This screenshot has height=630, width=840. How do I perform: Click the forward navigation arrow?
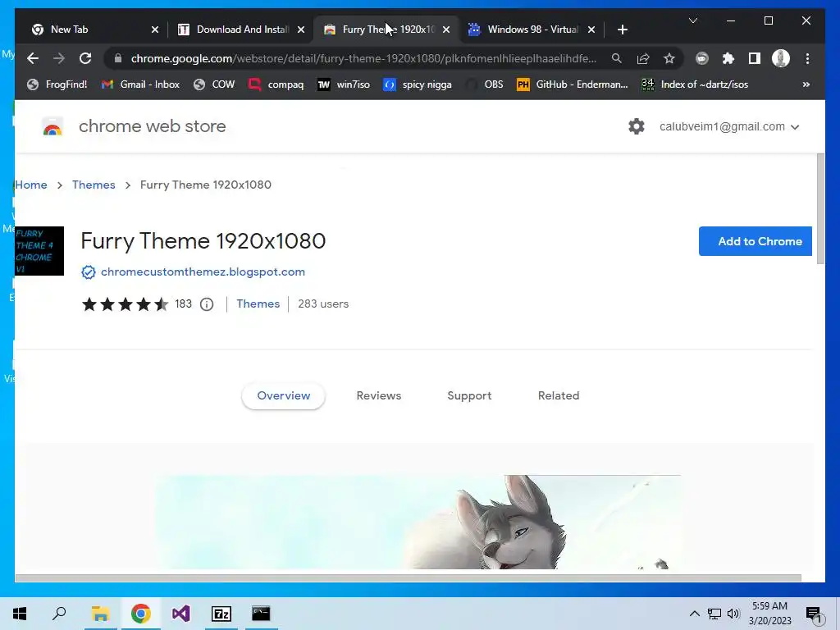click(59, 58)
